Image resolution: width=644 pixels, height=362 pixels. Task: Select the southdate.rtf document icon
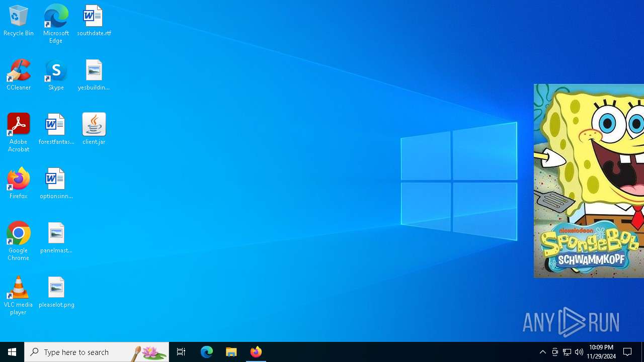[94, 21]
